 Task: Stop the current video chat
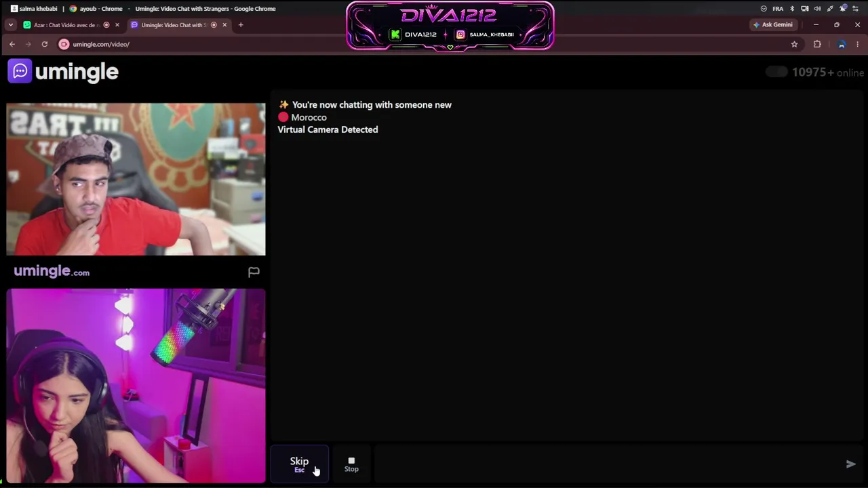coord(351,464)
